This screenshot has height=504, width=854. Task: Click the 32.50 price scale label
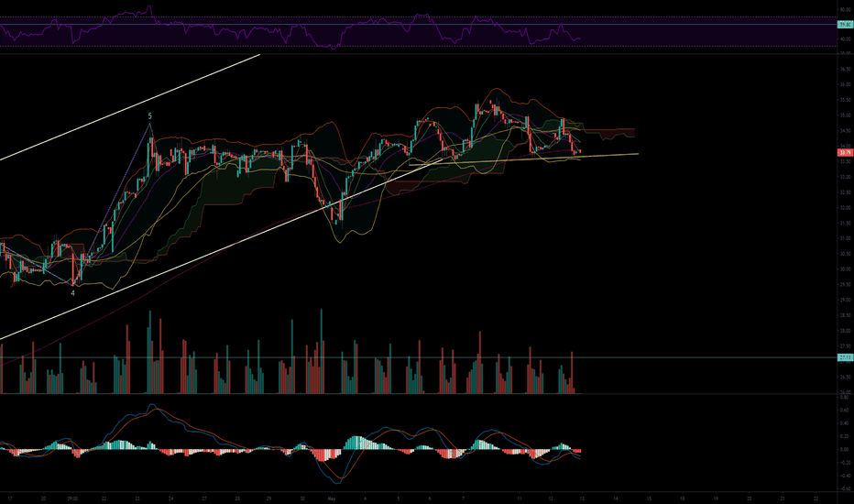[x=845, y=192]
